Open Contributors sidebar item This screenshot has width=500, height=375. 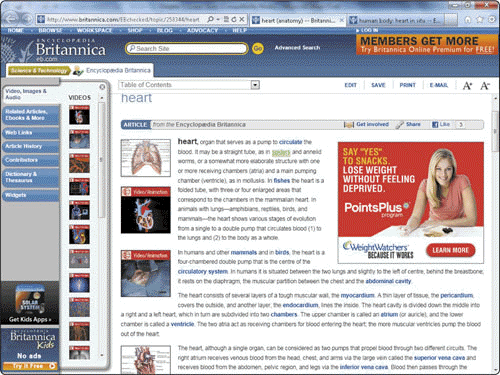pyautogui.click(x=31, y=160)
